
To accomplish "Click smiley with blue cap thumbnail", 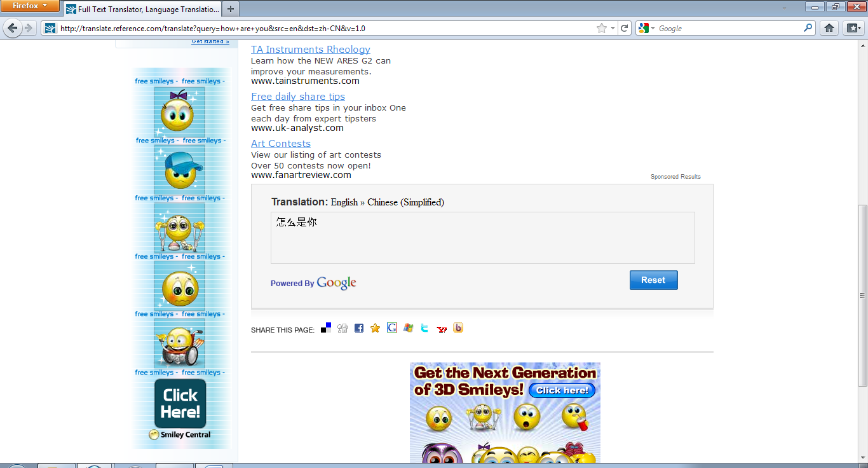I will [180, 170].
